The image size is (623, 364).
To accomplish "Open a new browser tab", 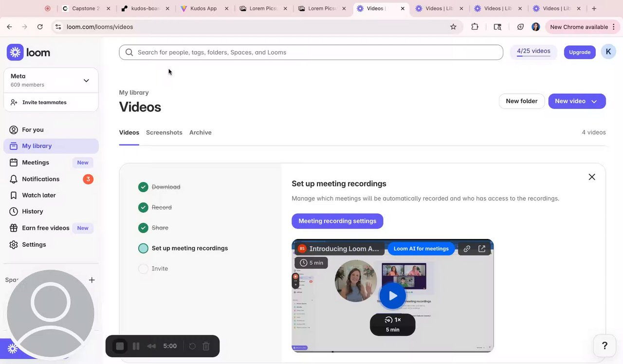I will (x=594, y=8).
